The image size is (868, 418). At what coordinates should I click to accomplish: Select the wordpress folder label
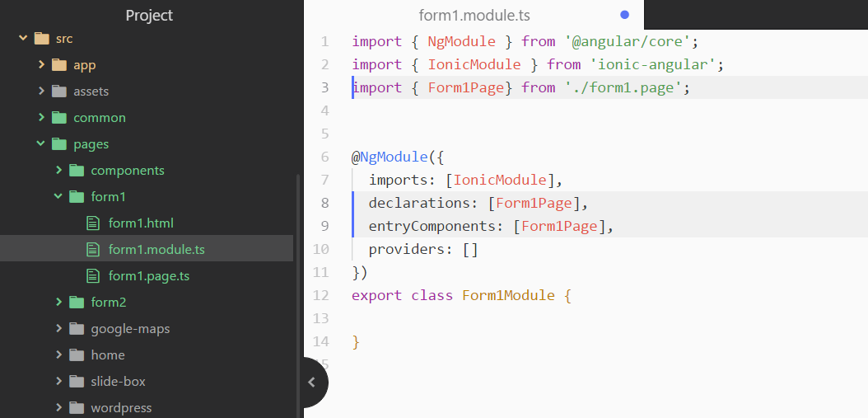pyautogui.click(x=121, y=408)
